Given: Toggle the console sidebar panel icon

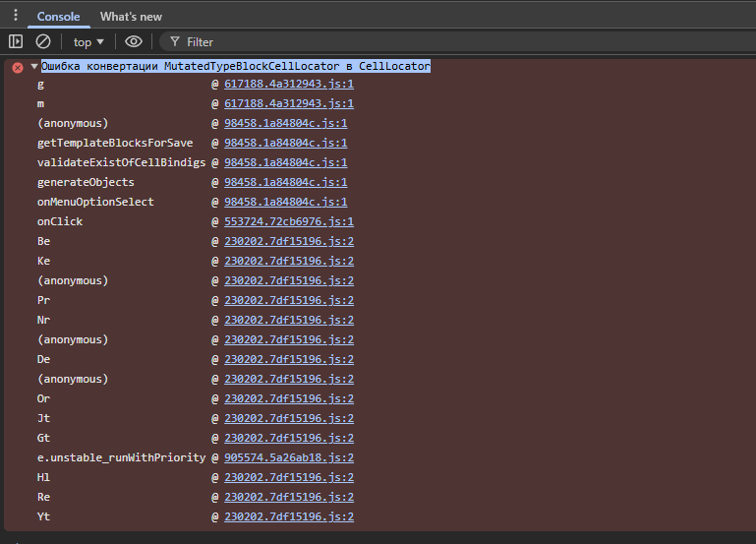Looking at the screenshot, I should coord(16,41).
